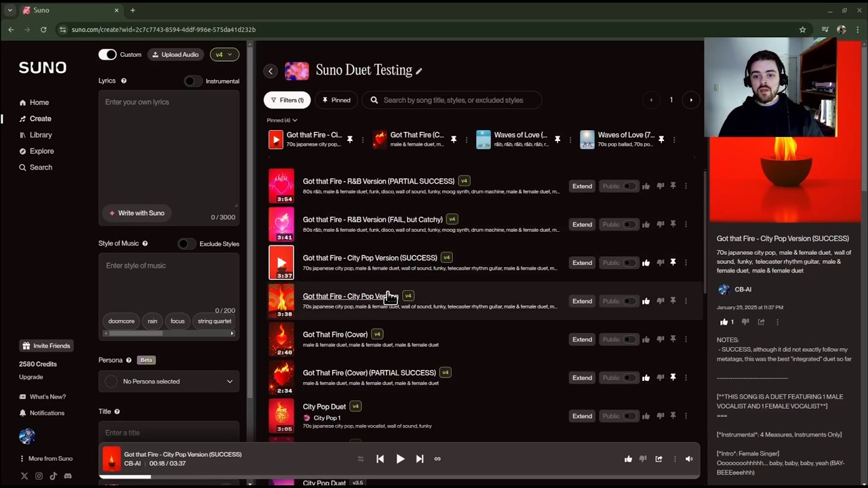Collapse the Pinned (4) section
The image size is (868, 488).
point(282,120)
